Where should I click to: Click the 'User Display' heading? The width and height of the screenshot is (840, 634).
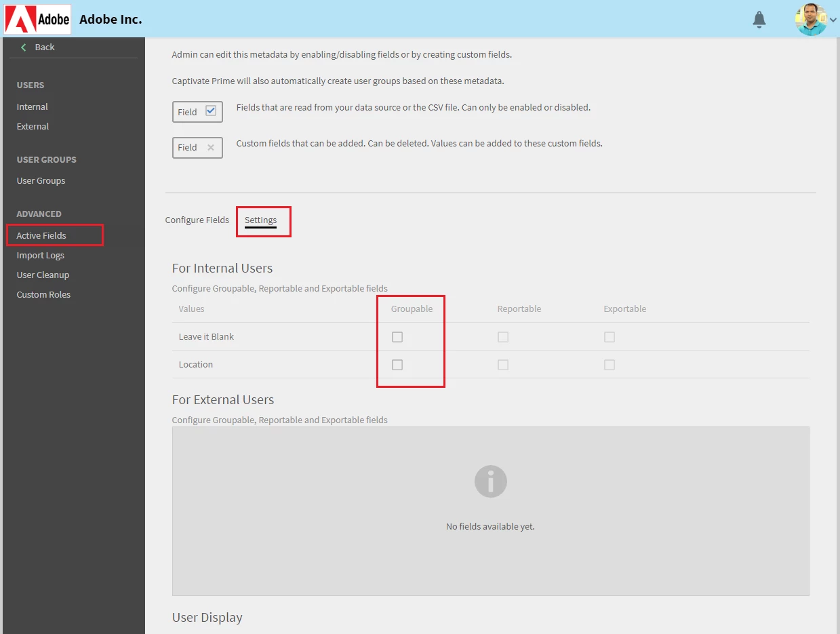click(x=207, y=617)
